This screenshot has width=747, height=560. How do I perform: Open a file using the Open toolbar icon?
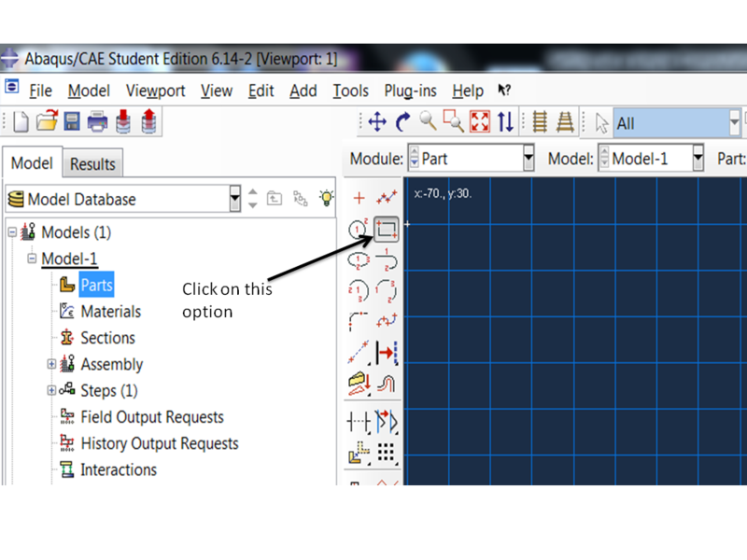(x=48, y=121)
